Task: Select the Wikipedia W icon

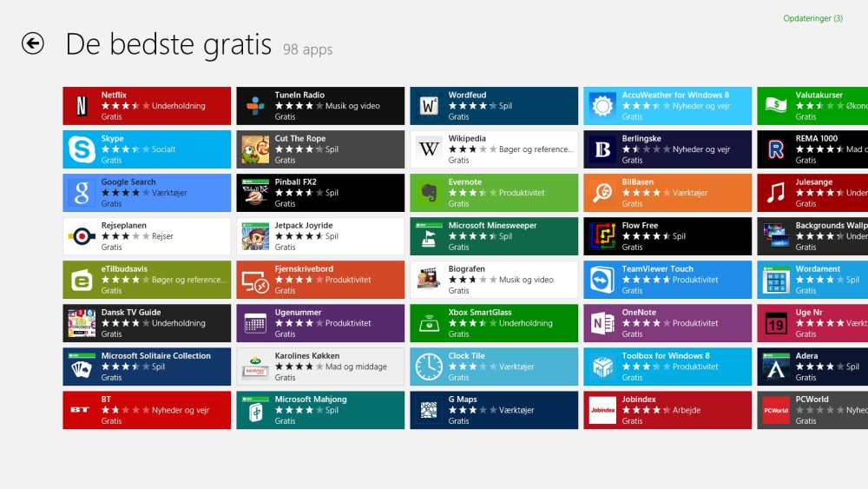Action: [x=429, y=149]
